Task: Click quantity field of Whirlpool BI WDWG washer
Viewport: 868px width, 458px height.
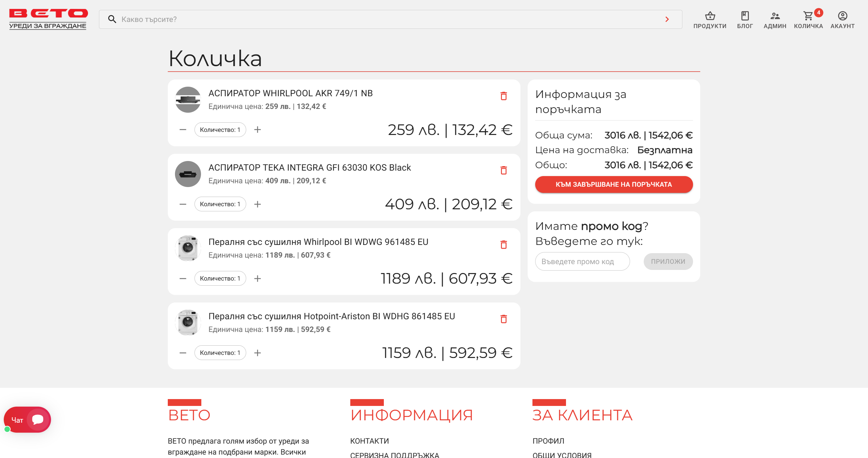Action: tap(220, 278)
